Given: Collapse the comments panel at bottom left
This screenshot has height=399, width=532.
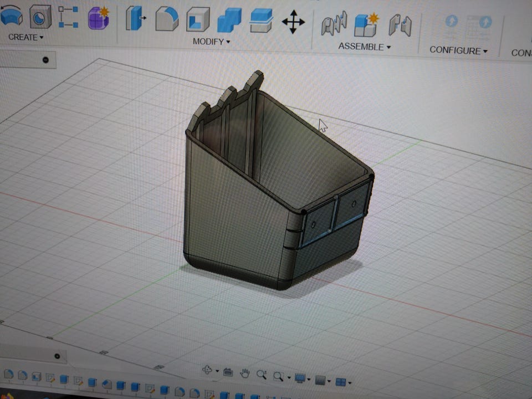Looking at the screenshot, I should [57, 356].
